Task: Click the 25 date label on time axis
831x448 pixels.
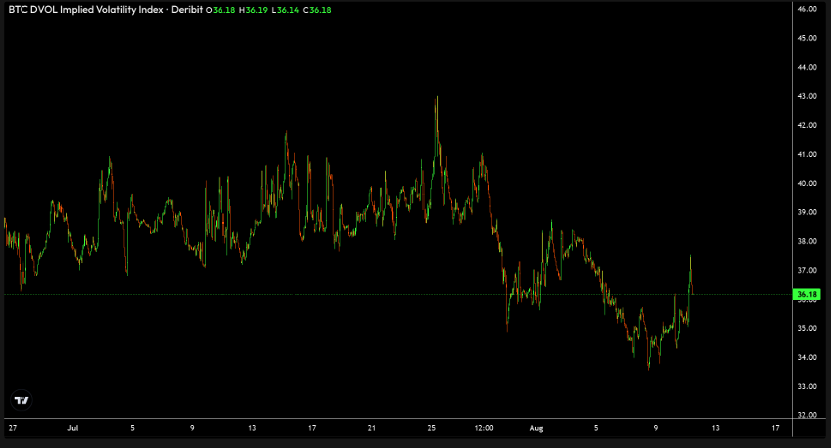Action: click(431, 428)
